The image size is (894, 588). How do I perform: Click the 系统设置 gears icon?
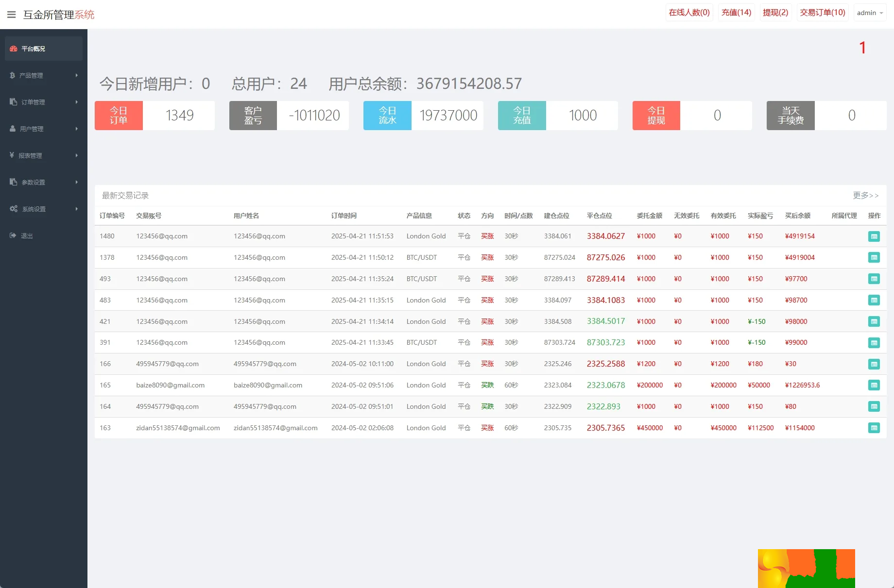point(14,209)
